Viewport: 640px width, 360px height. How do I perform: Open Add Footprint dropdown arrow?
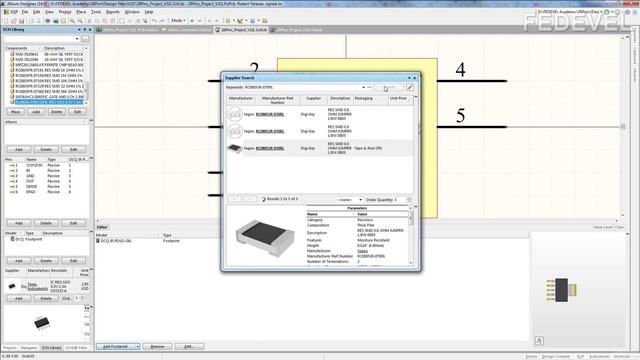[x=138, y=347]
